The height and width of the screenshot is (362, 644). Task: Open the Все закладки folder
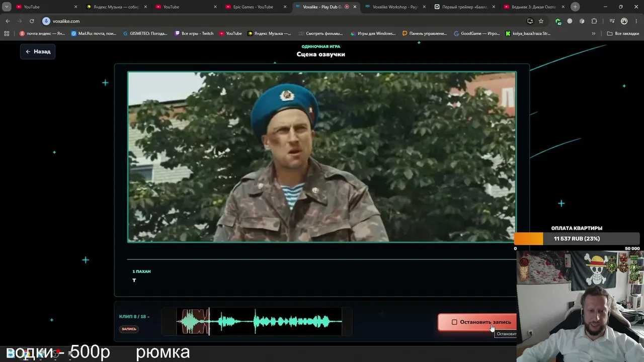(623, 34)
